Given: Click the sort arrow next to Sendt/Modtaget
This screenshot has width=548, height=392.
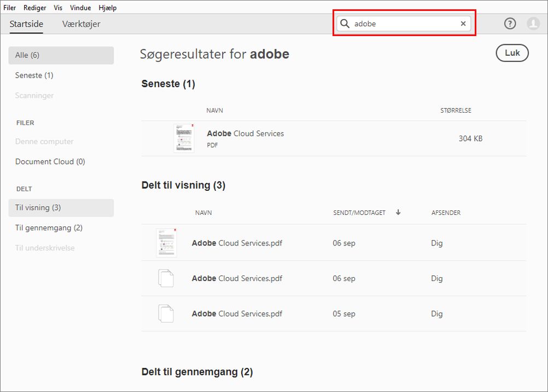Looking at the screenshot, I should click(x=398, y=213).
